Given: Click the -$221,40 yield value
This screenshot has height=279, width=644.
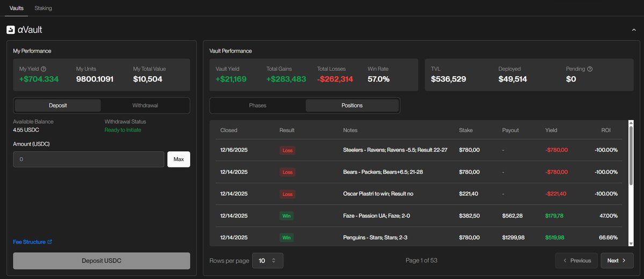Looking at the screenshot, I should click(556, 194).
